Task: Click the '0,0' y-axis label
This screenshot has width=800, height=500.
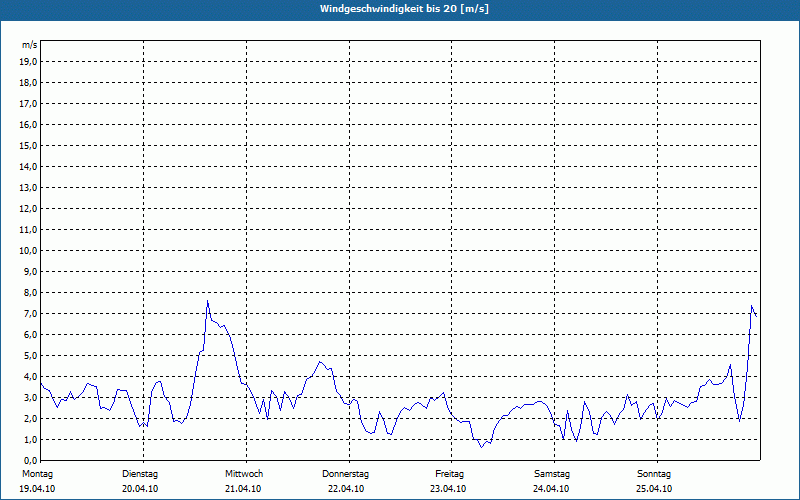Action: pos(31,460)
